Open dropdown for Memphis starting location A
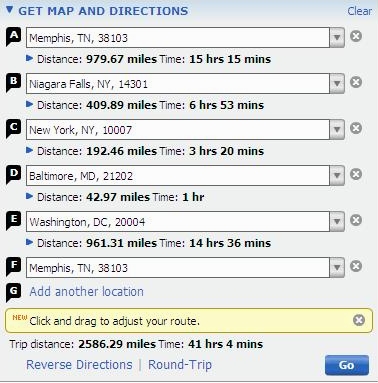The height and width of the screenshot is (383, 378). point(337,38)
